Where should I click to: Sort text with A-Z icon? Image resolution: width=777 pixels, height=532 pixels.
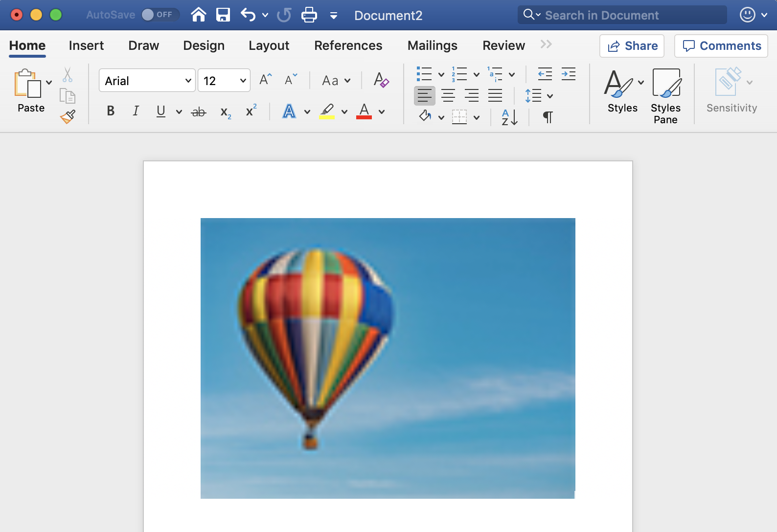tap(509, 117)
